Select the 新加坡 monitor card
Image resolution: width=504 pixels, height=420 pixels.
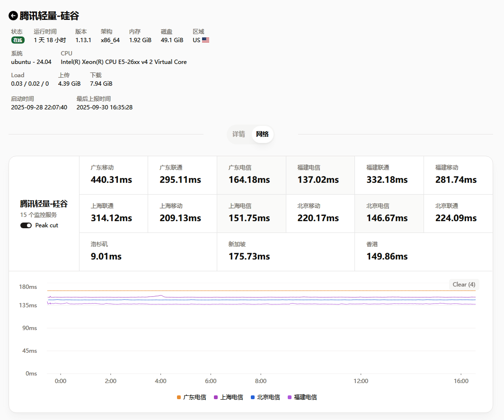(x=285, y=252)
